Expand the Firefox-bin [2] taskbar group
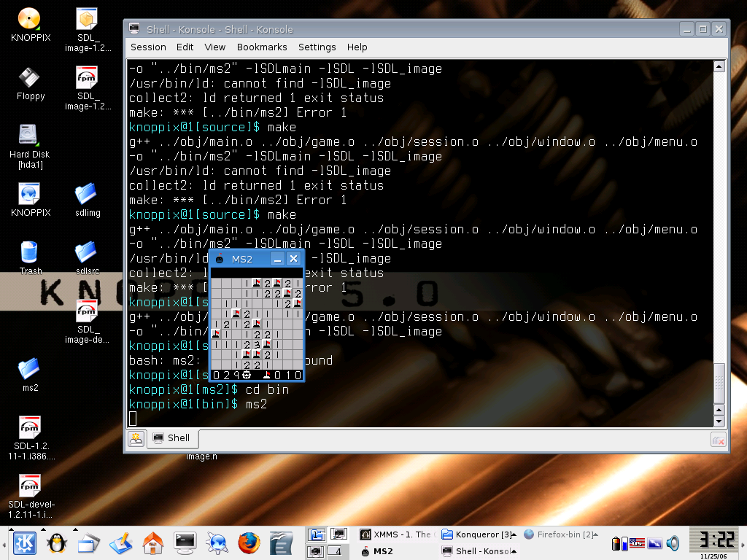The image size is (747, 560). pos(559,534)
